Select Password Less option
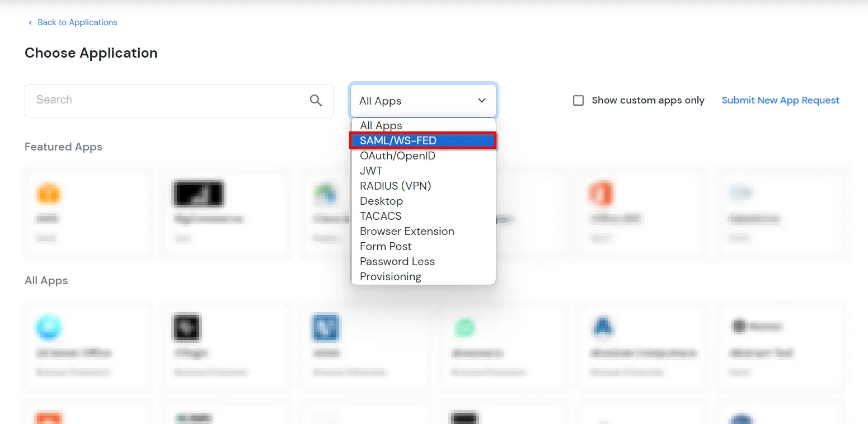The image size is (868, 424). (x=423, y=261)
